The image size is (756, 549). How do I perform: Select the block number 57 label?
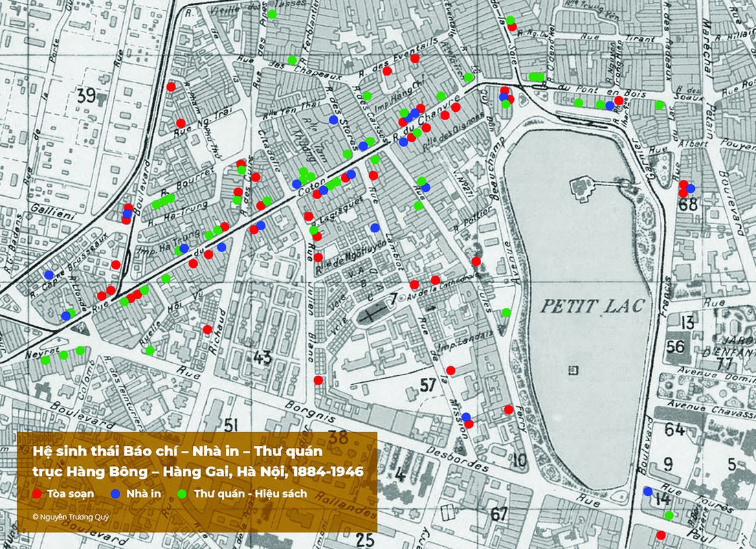click(x=428, y=385)
